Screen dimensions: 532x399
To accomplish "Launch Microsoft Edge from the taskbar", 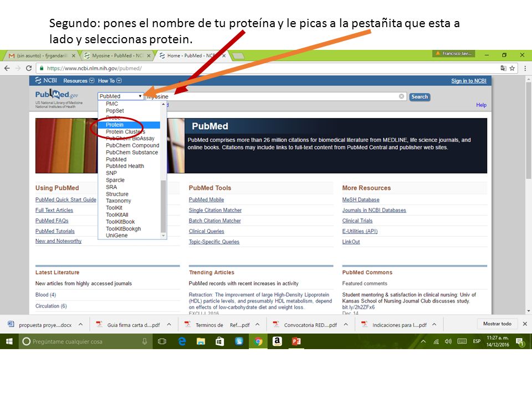I will pos(182,341).
